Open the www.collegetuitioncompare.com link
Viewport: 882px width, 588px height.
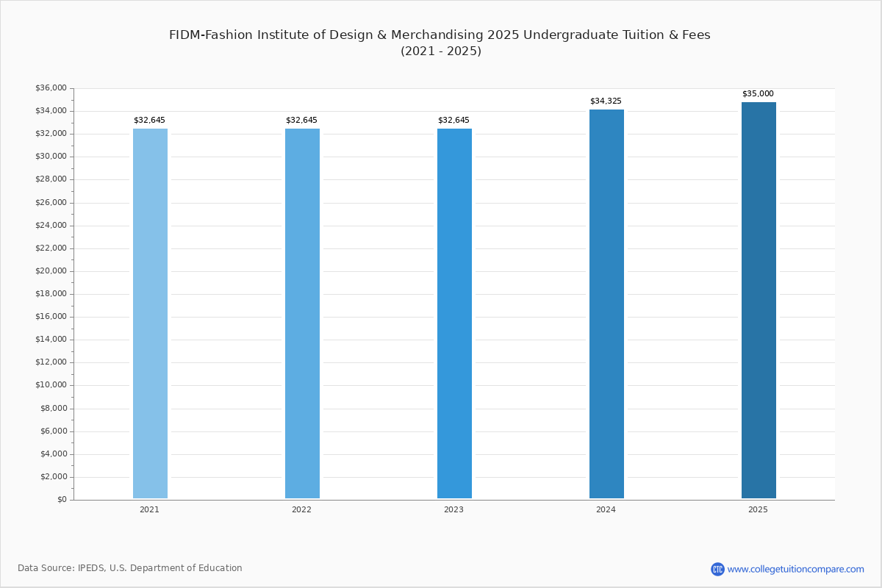[795, 569]
